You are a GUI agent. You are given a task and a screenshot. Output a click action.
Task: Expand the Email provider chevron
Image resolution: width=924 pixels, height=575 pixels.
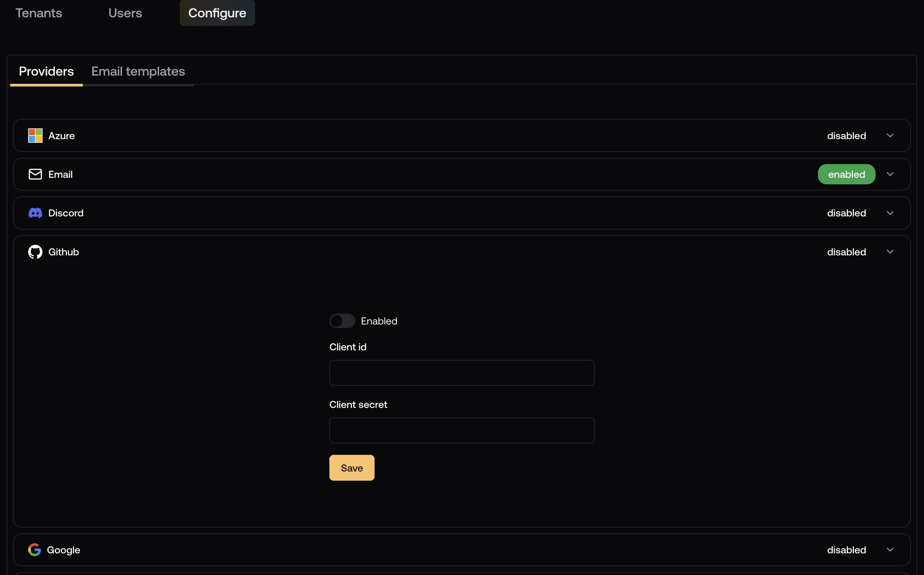point(890,174)
